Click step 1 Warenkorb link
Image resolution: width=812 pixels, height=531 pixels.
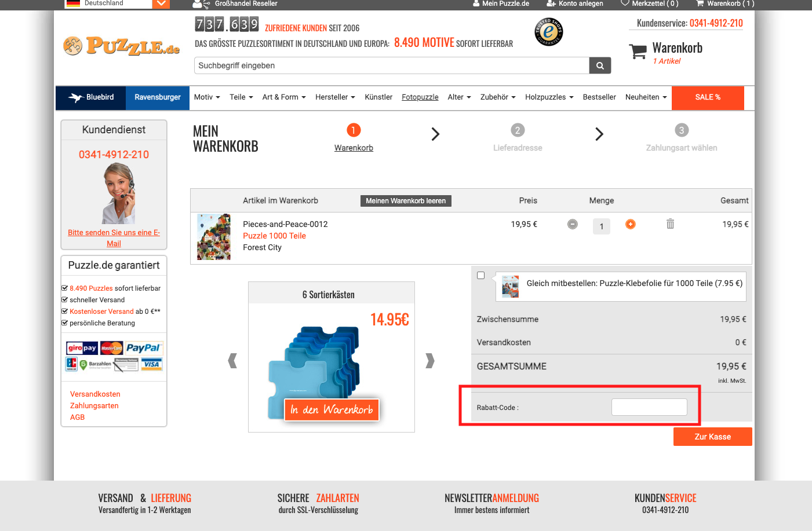pos(354,148)
